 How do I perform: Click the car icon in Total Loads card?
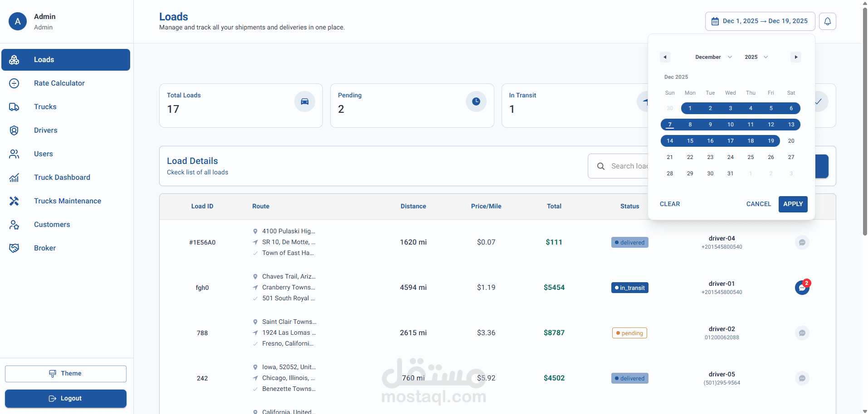tap(305, 101)
